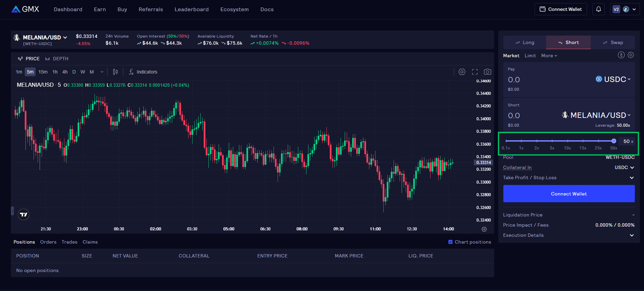Viewport: 644px width, 291px height.
Task: Expand the Execution Details section
Action: [569, 235]
